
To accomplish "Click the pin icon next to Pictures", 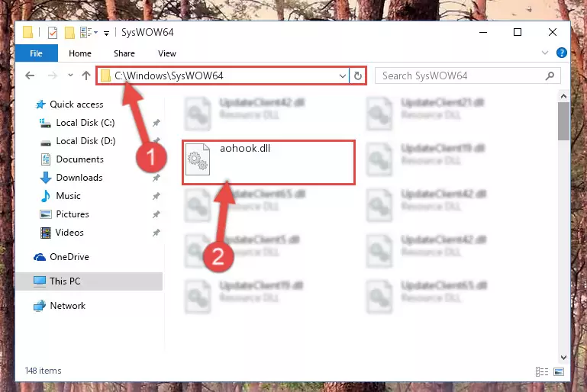I will click(156, 214).
